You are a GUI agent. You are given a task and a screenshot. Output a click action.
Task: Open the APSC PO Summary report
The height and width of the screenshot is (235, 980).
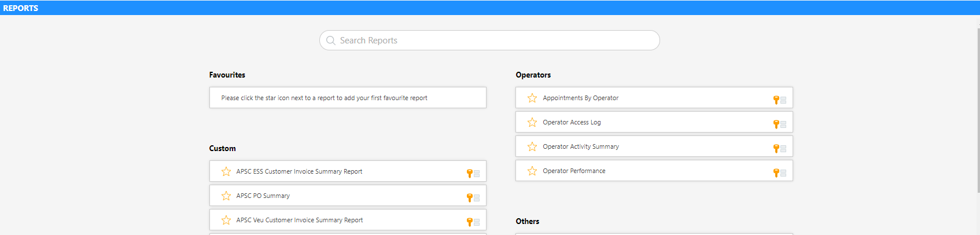263,196
